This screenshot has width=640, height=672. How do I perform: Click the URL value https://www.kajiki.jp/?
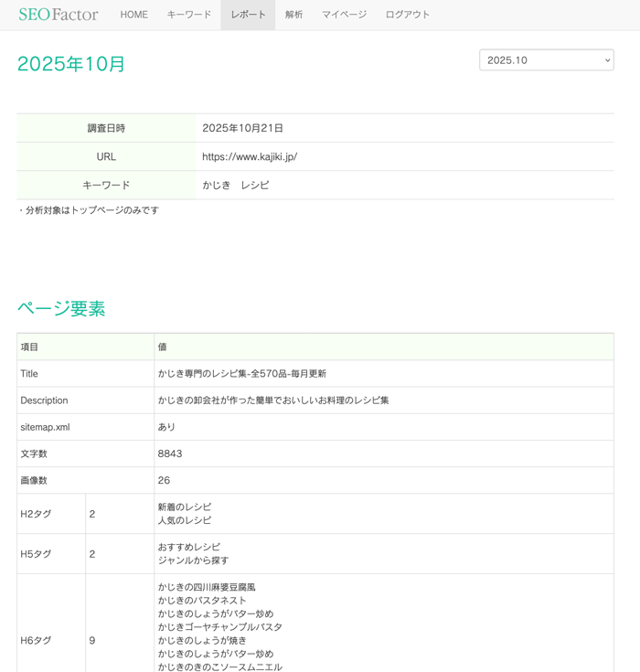coord(250,156)
